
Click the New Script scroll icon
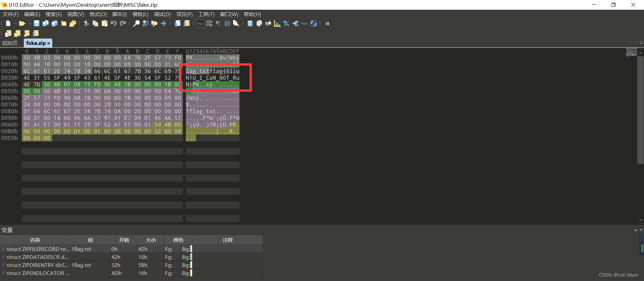pos(8,33)
